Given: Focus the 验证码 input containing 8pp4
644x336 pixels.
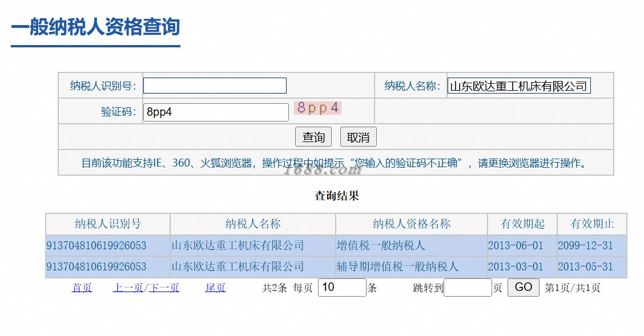Looking at the screenshot, I should pos(216,112).
